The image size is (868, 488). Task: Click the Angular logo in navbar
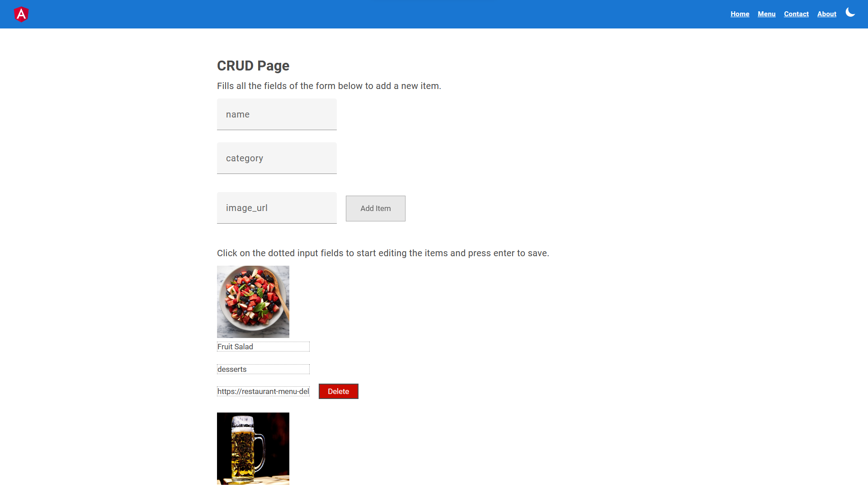[21, 14]
